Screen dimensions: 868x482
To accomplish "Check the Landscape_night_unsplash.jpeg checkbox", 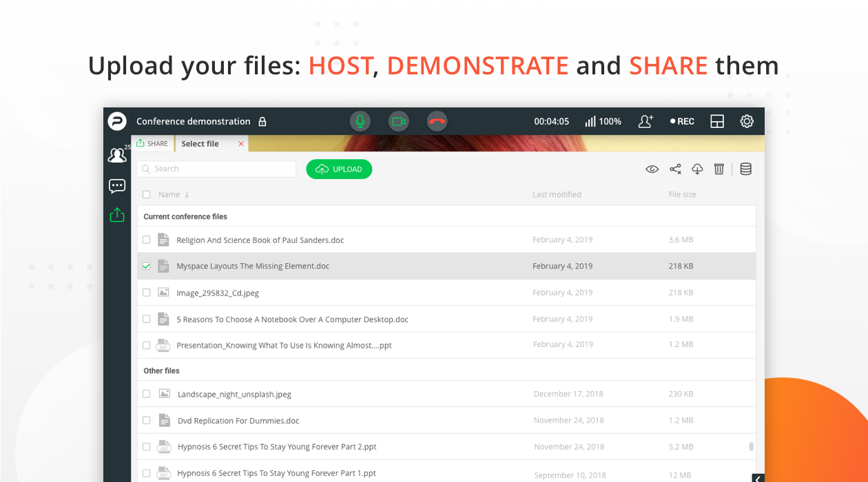I will [x=146, y=394].
